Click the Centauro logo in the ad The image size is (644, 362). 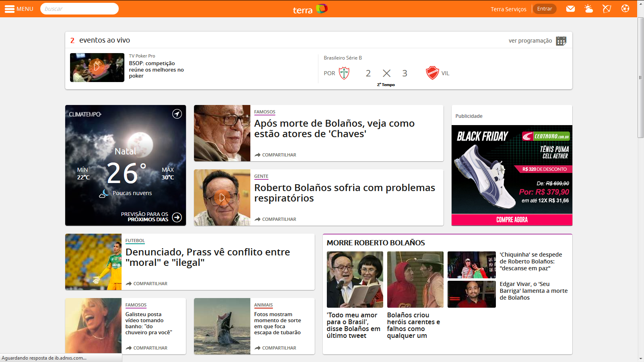546,136
